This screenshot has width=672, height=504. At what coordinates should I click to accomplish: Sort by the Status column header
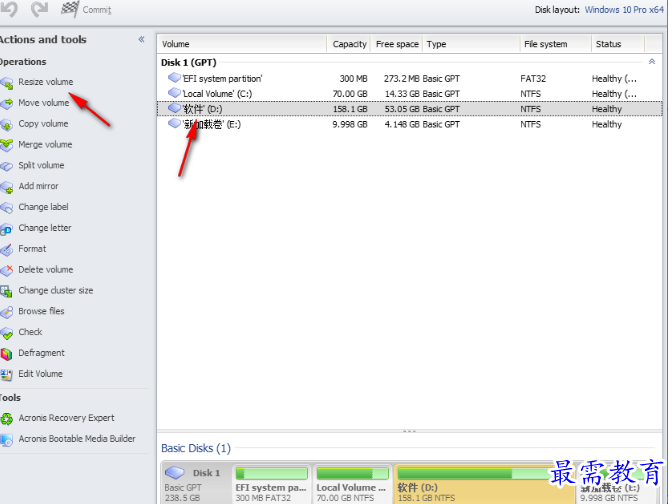coord(618,44)
